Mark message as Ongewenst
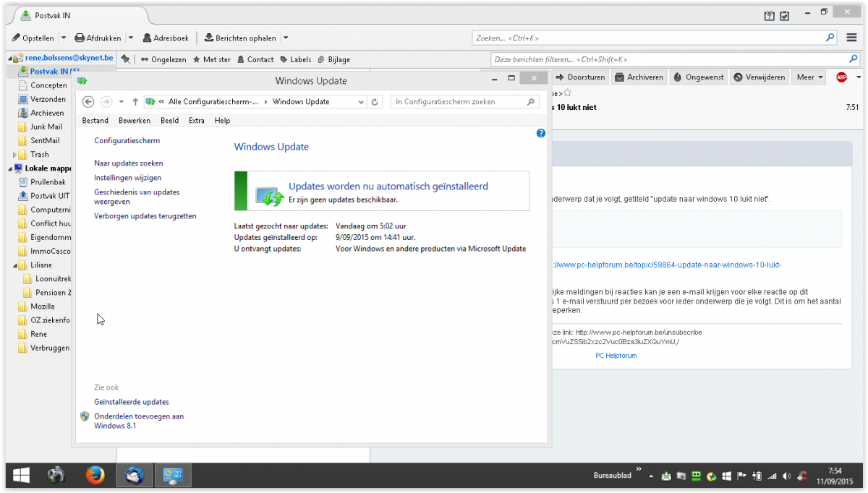 698,77
